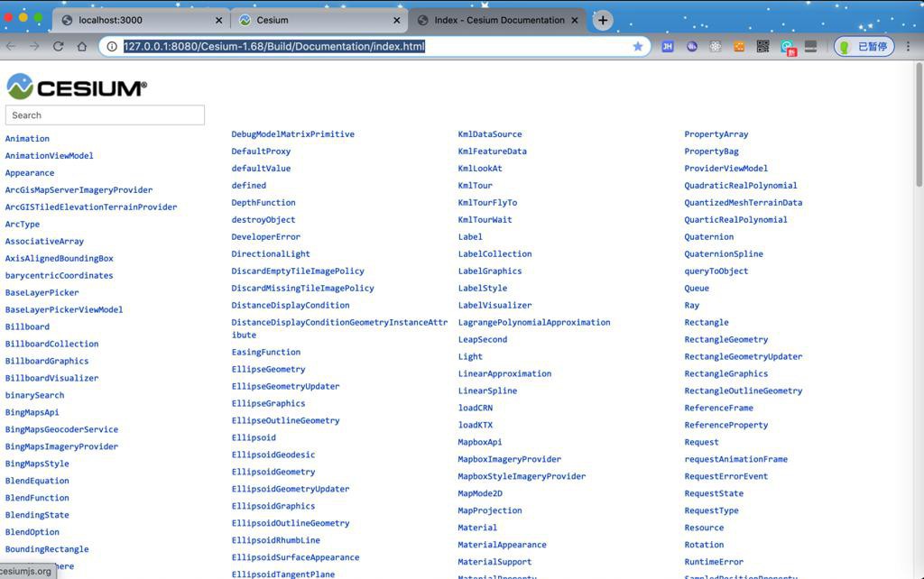Viewport: 924px width, 579px height.
Task: Open the React developer tools extension icon
Action: click(716, 47)
